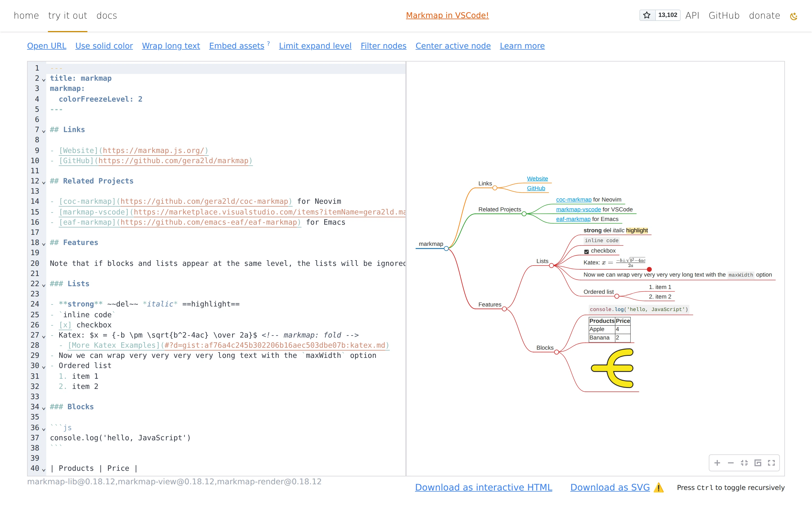
Task: Collapse the table fold on line 40
Action: coord(44,470)
